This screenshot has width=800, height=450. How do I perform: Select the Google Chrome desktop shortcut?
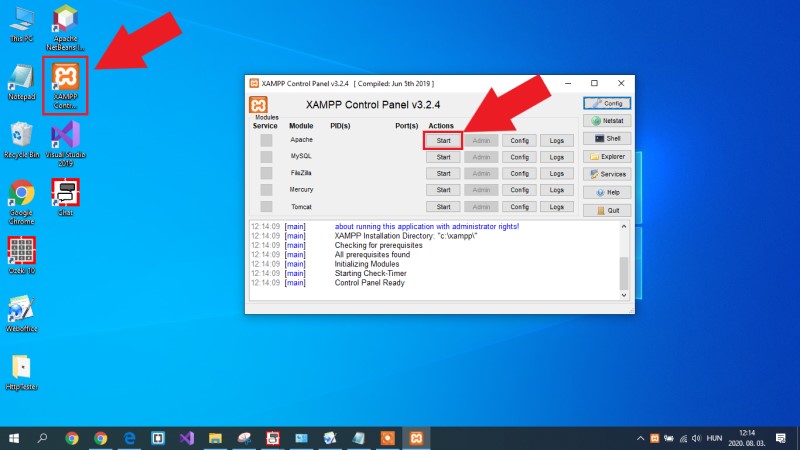pos(21,202)
